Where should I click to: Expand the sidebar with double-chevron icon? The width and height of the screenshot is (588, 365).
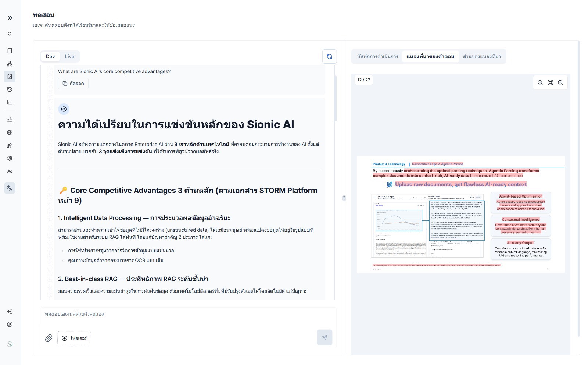pyautogui.click(x=10, y=18)
